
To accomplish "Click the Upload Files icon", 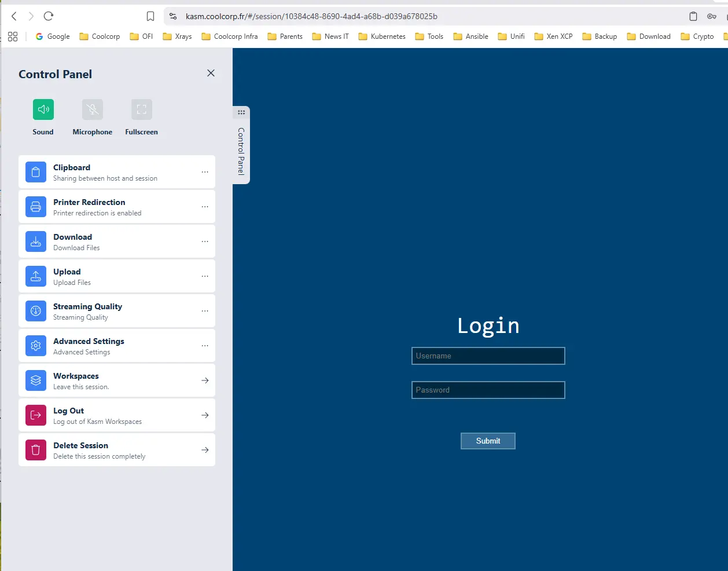I will tap(36, 276).
